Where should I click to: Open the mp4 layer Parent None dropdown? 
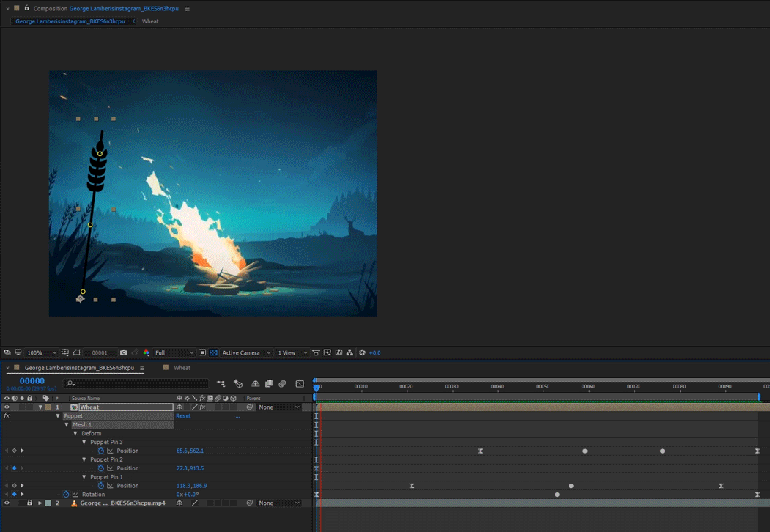tap(279, 503)
